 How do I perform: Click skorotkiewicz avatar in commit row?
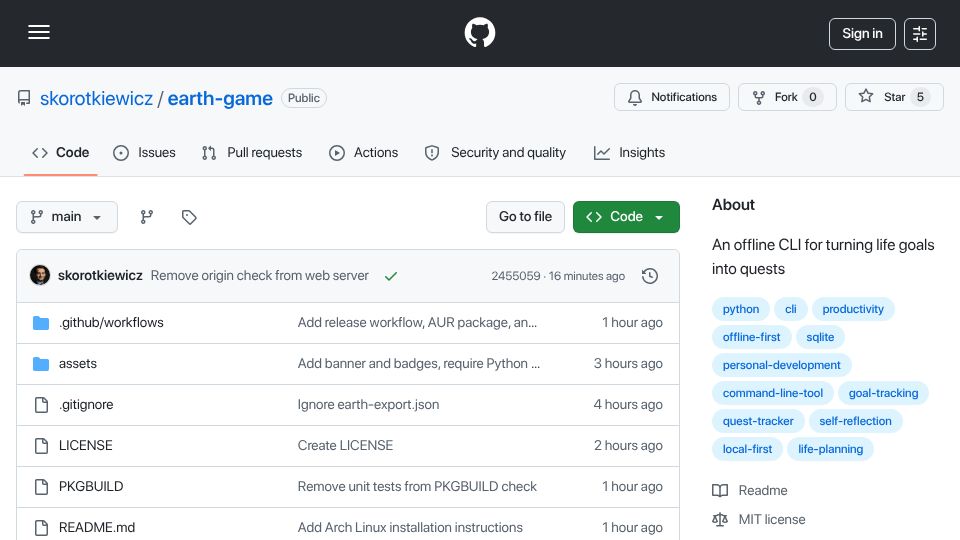(40, 276)
